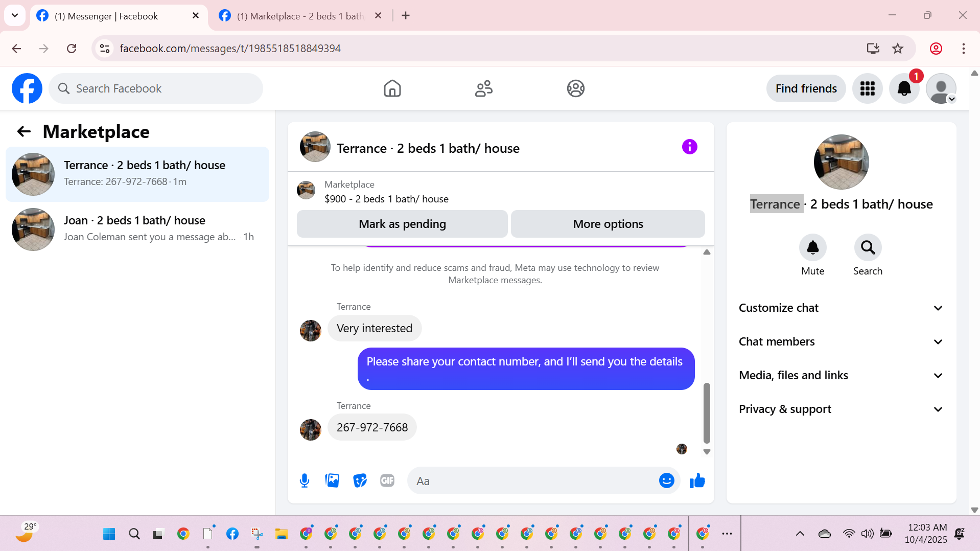The width and height of the screenshot is (980, 551).
Task: Go to the Home feed icon
Action: tap(392, 88)
